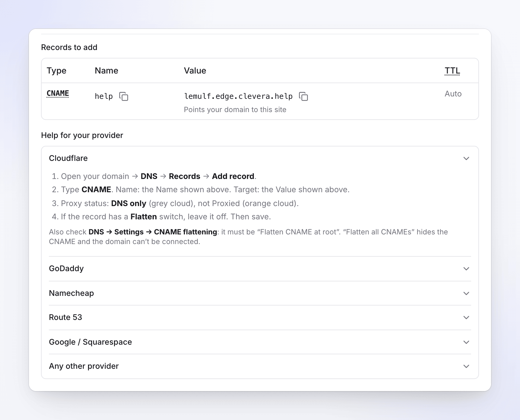520x420 pixels.
Task: Click the bold "Flatten" word in step 4
Action: [144, 217]
